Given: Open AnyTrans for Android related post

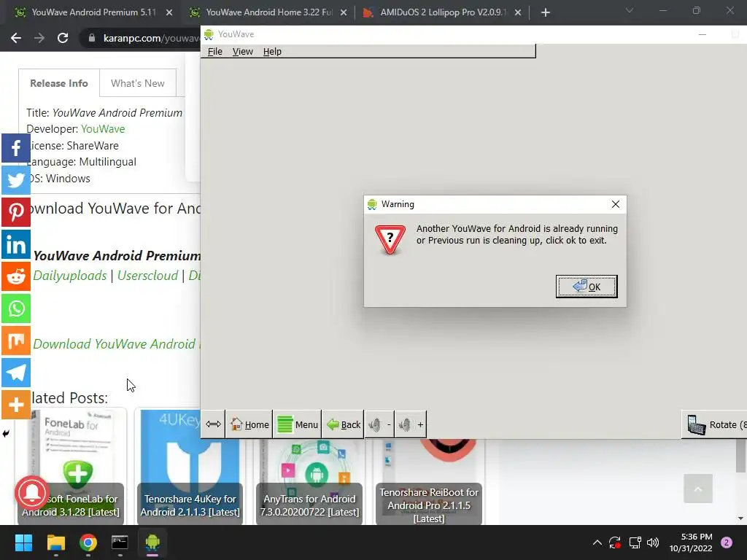Looking at the screenshot, I should coord(309,481).
